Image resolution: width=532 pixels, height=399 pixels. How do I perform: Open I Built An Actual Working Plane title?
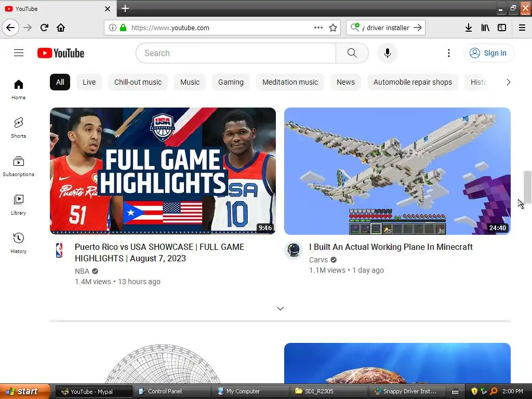(391, 247)
